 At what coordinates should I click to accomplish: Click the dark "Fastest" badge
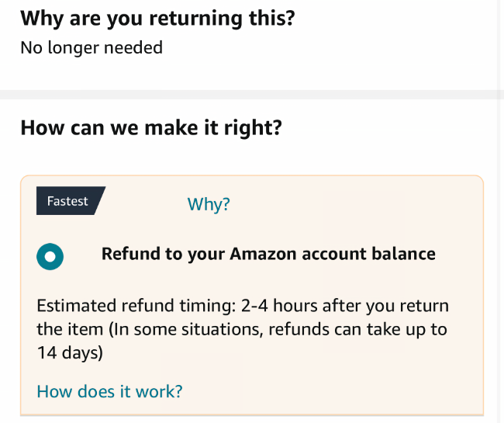click(67, 201)
